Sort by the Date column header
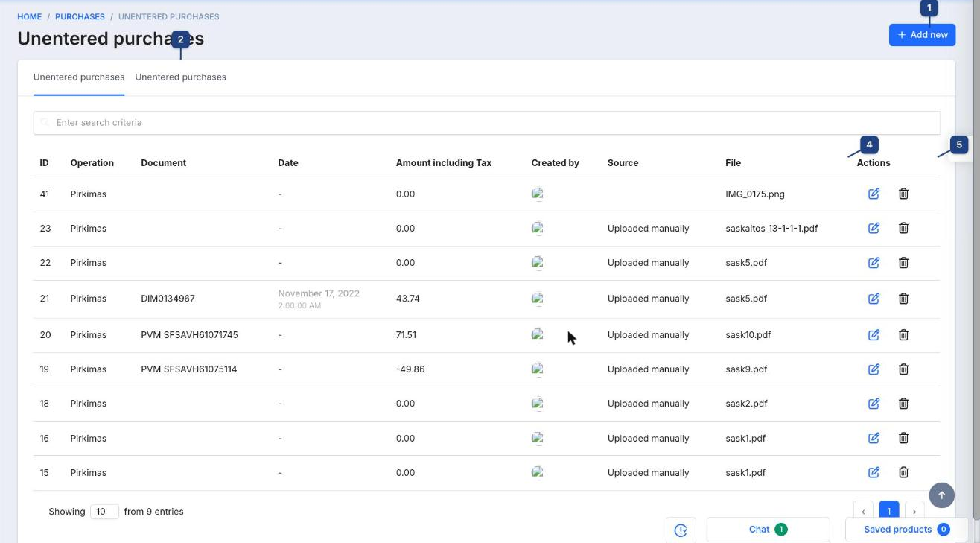Image resolution: width=980 pixels, height=543 pixels. coord(288,163)
